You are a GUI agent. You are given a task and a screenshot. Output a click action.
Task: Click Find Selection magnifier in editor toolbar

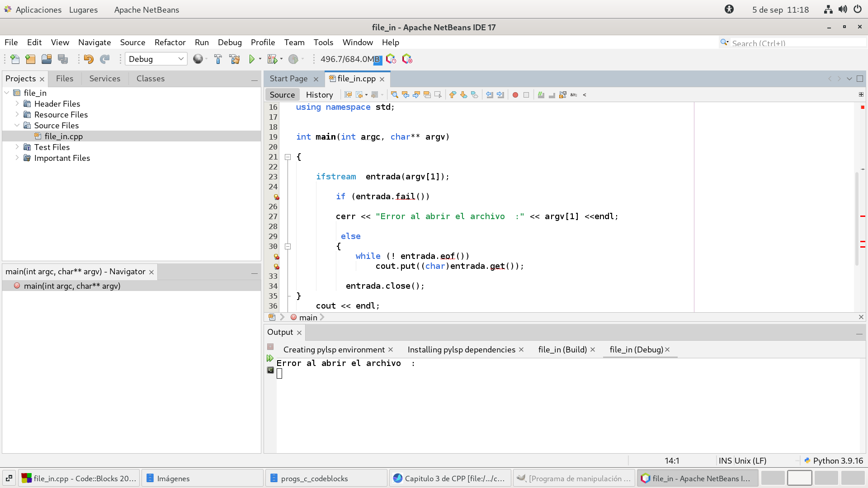[394, 95]
